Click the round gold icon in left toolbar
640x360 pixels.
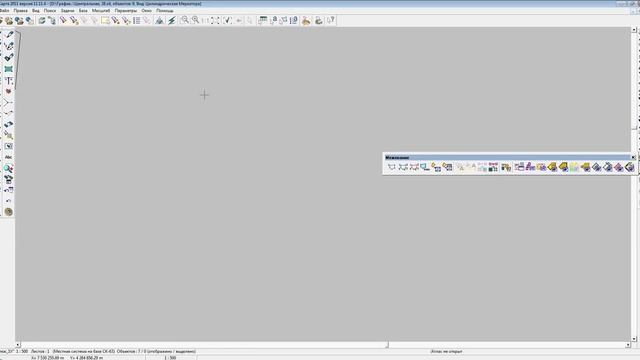9,212
